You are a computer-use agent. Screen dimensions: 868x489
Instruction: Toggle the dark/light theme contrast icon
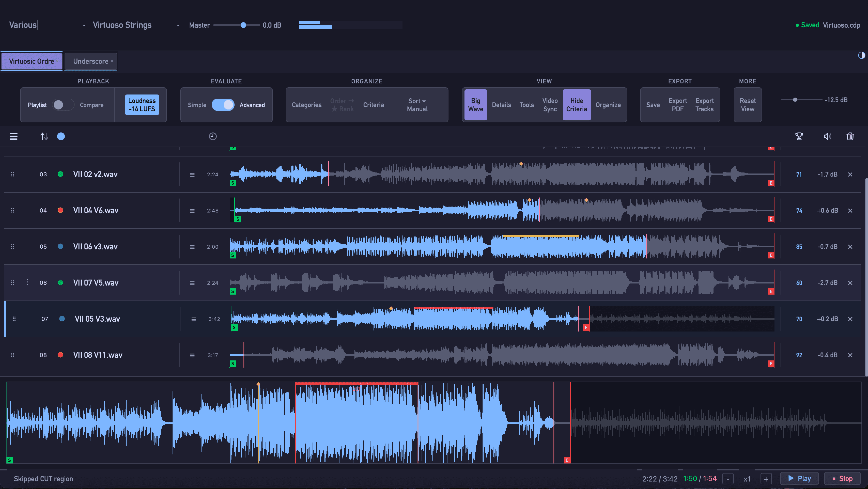tap(861, 56)
